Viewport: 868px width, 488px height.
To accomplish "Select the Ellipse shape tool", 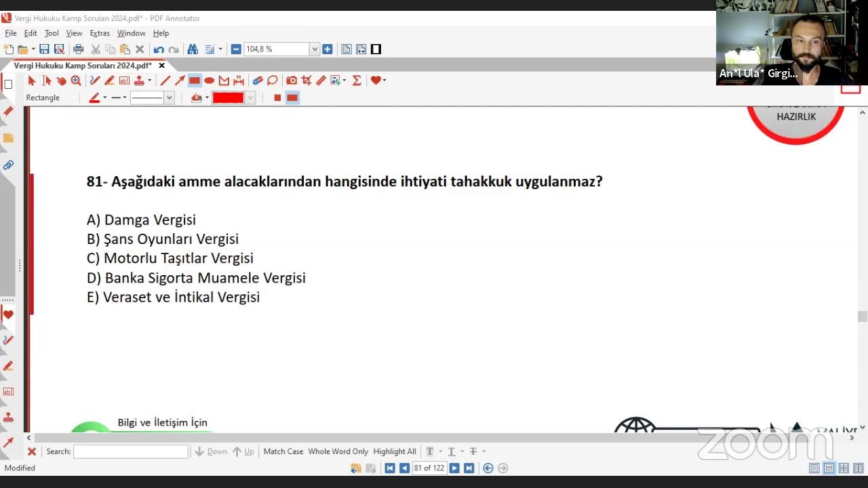I will [x=210, y=80].
